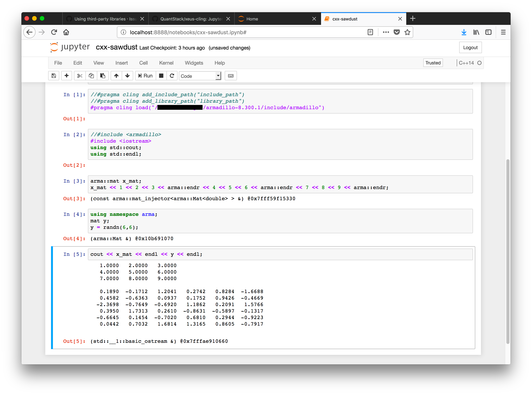Bookmark this page with star icon
The height and width of the screenshot is (395, 532).
[407, 32]
